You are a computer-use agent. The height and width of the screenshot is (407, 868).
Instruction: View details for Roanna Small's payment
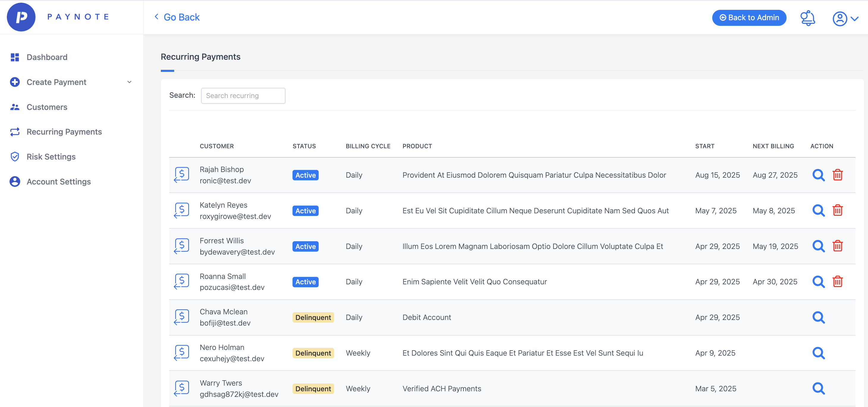[818, 282]
